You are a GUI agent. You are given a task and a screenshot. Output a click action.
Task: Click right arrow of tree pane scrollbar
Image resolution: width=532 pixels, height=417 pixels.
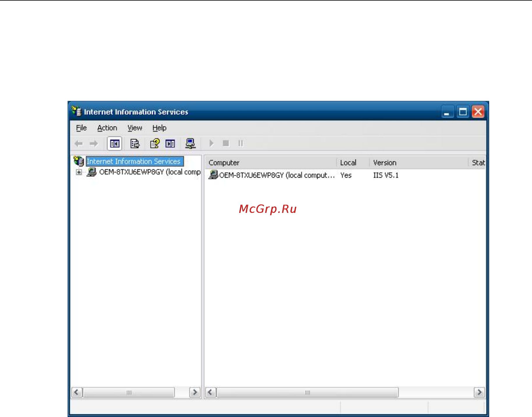195,392
